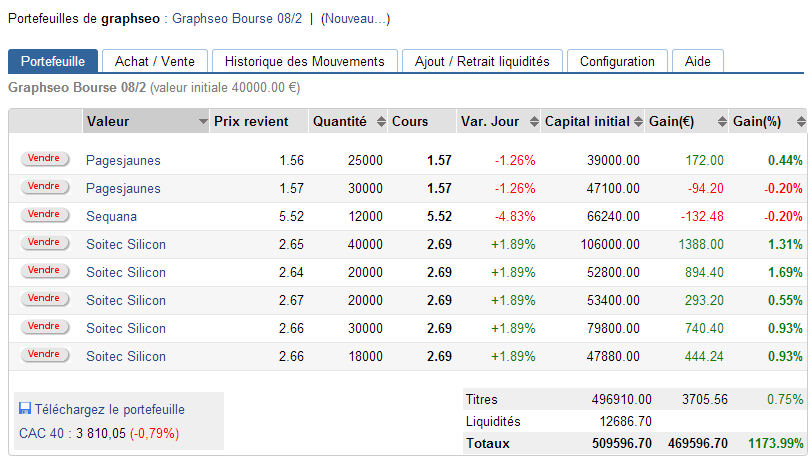Click the Téléchargez le portefeuille link
Image resolution: width=811 pixels, height=459 pixels.
[110, 409]
